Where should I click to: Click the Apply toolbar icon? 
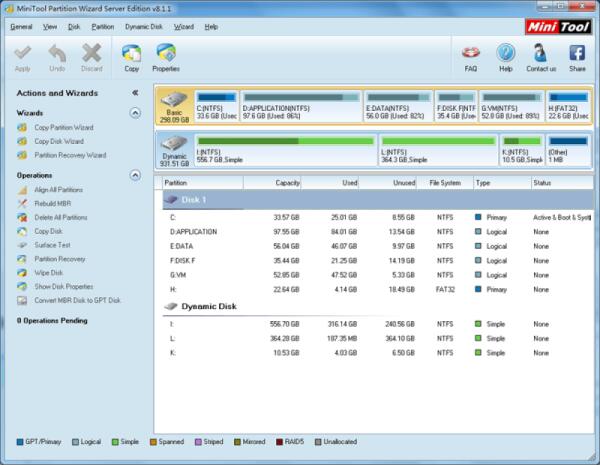pos(23,56)
